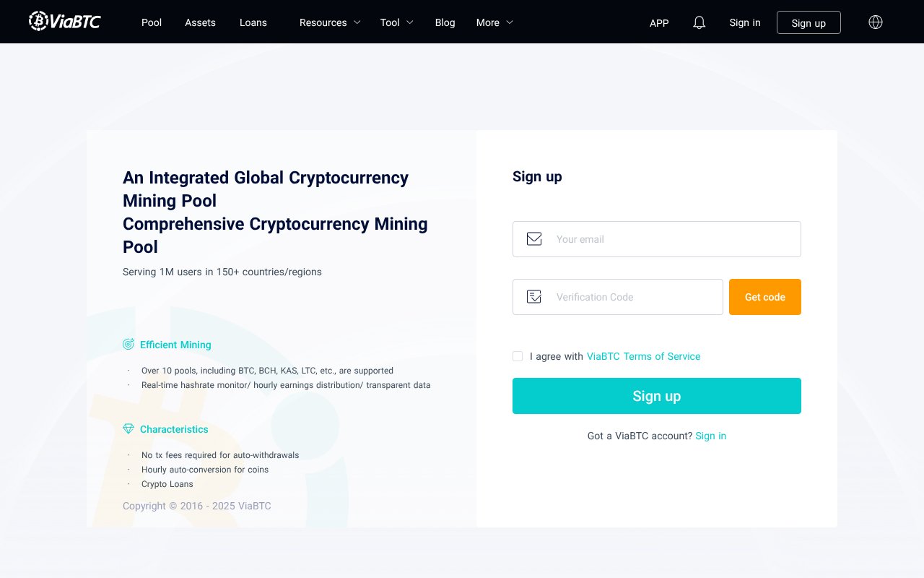Click the Efficient Mining circle icon
Image resolution: width=924 pixels, height=578 pixels.
(128, 344)
